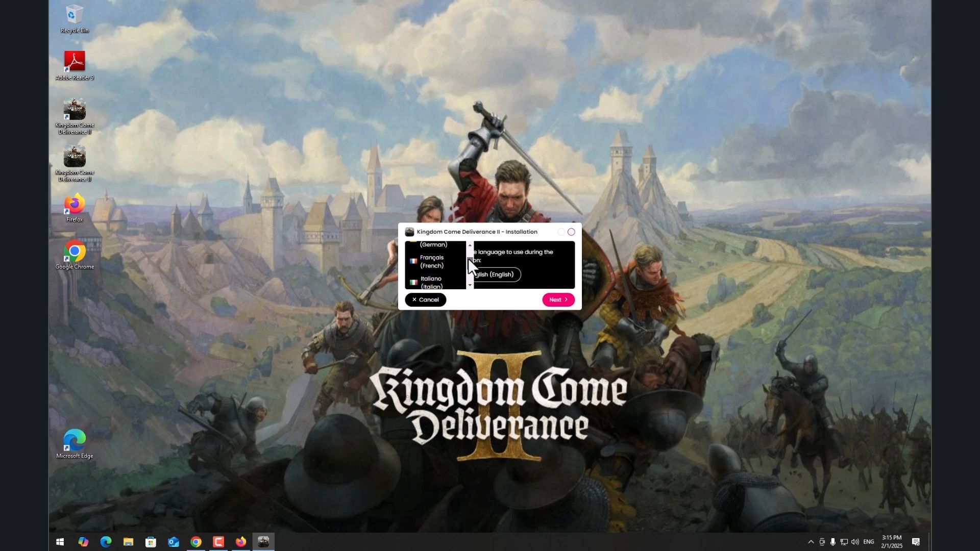Select the Firefox desktop shortcut
The image size is (980, 551).
click(x=75, y=208)
